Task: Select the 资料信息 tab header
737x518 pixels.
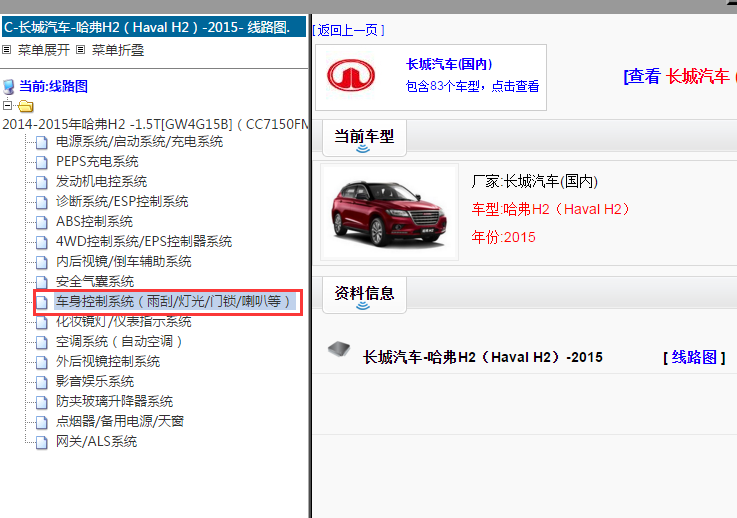Action: pos(364,295)
